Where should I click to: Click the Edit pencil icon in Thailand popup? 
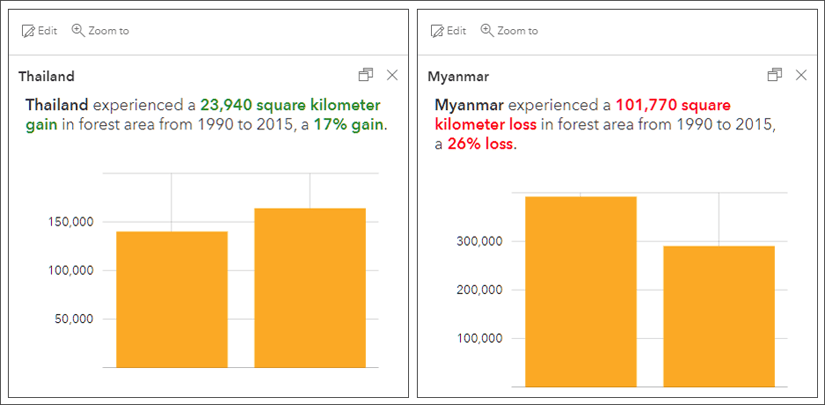[x=29, y=31]
